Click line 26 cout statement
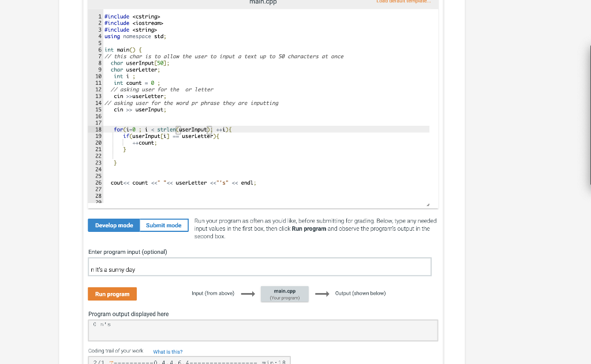Viewport: 591px width, 364px height. click(183, 183)
